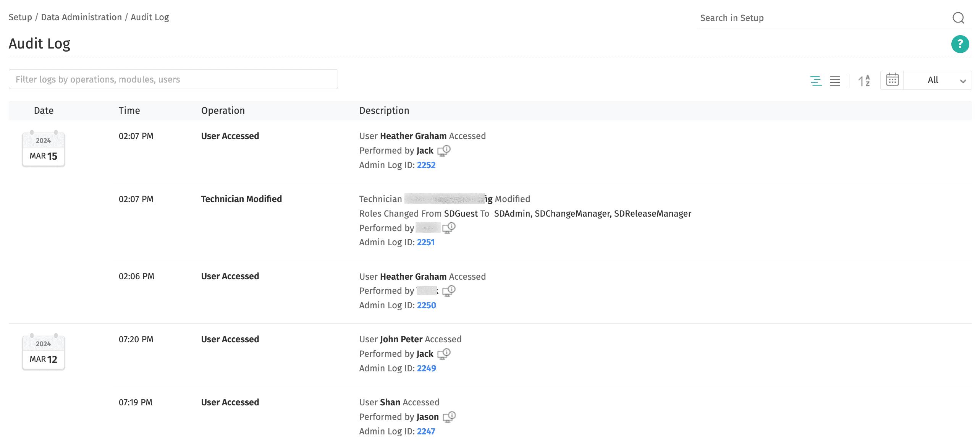
Task: Open Admin Log ID 2252 link
Action: (x=426, y=165)
